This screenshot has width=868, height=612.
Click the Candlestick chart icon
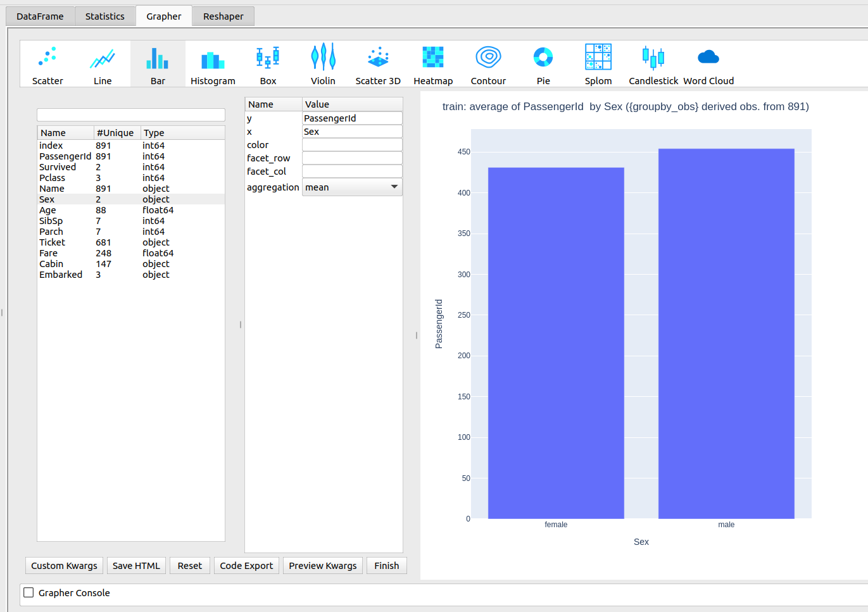[x=653, y=64]
